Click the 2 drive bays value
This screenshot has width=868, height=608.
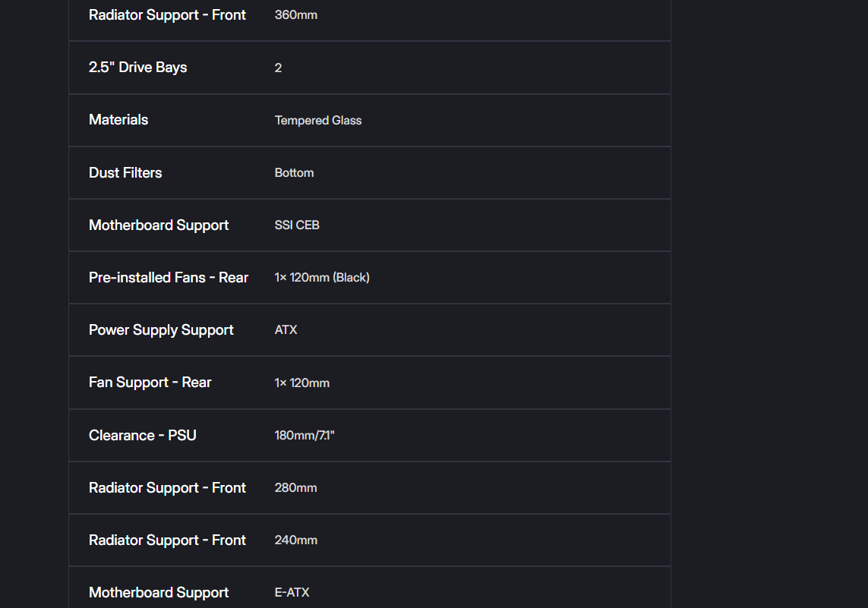pyautogui.click(x=278, y=68)
